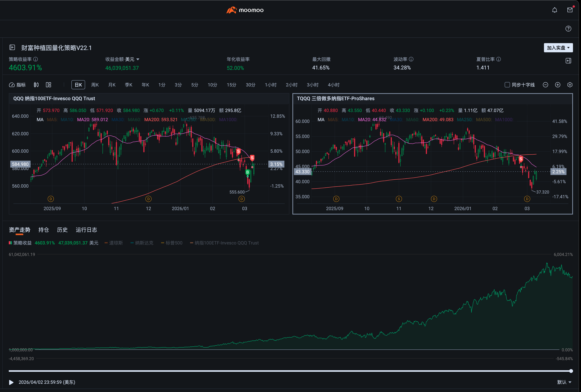This screenshot has height=392, width=581.
Task: Open the 收益金额 currency dropdown
Action: (132, 59)
